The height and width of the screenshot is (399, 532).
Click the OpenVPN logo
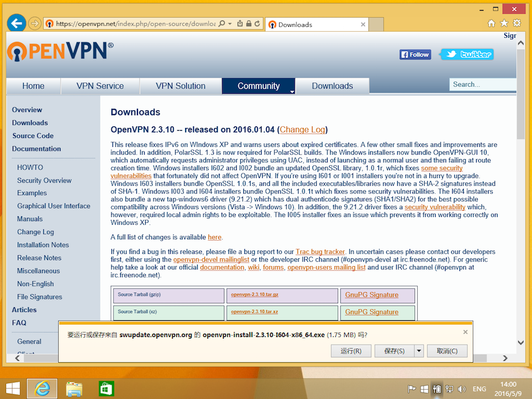[x=60, y=52]
